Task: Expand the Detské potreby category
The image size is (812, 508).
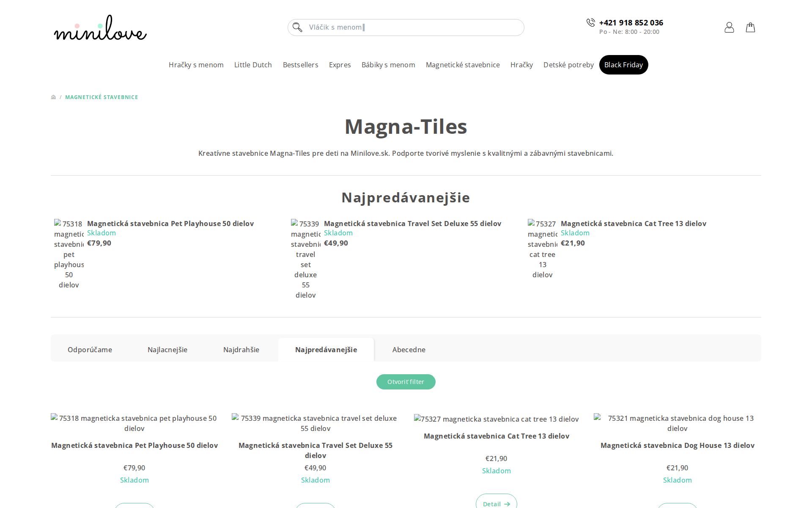Action: [568, 65]
